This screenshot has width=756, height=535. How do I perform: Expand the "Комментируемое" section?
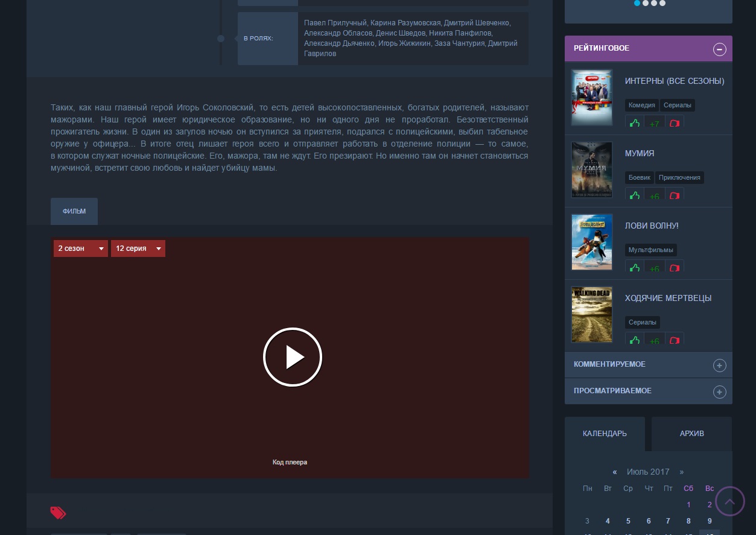[719, 366]
